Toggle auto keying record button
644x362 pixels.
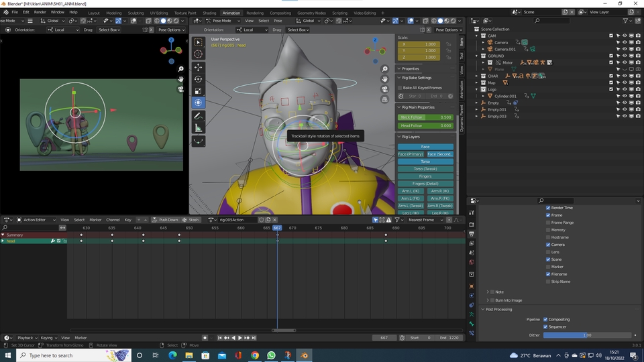[205, 338]
